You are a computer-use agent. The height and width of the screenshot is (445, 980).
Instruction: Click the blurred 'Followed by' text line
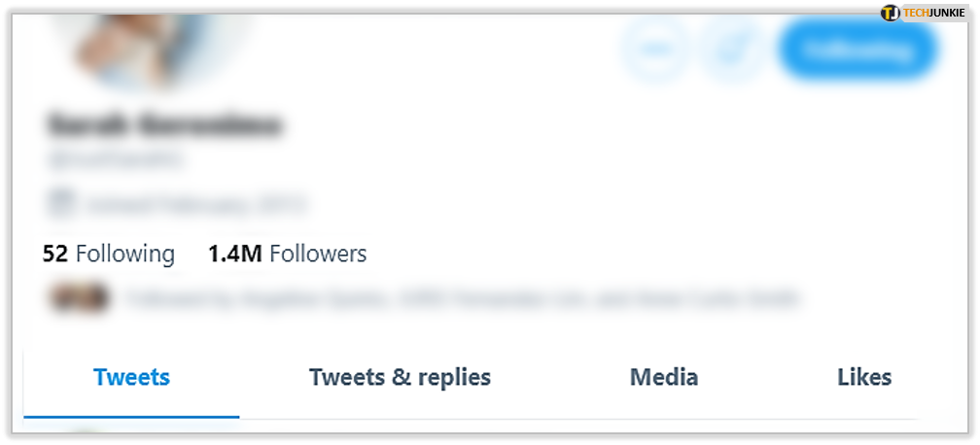point(463,298)
